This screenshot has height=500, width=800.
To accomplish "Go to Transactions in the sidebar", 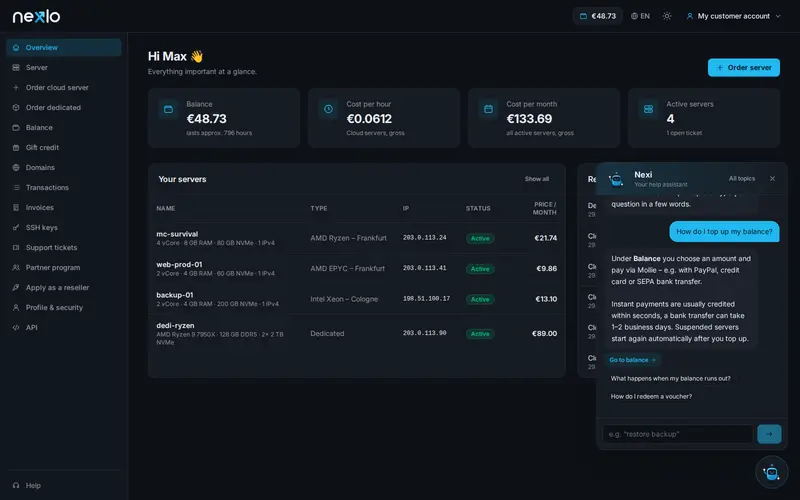I will (64, 187).
